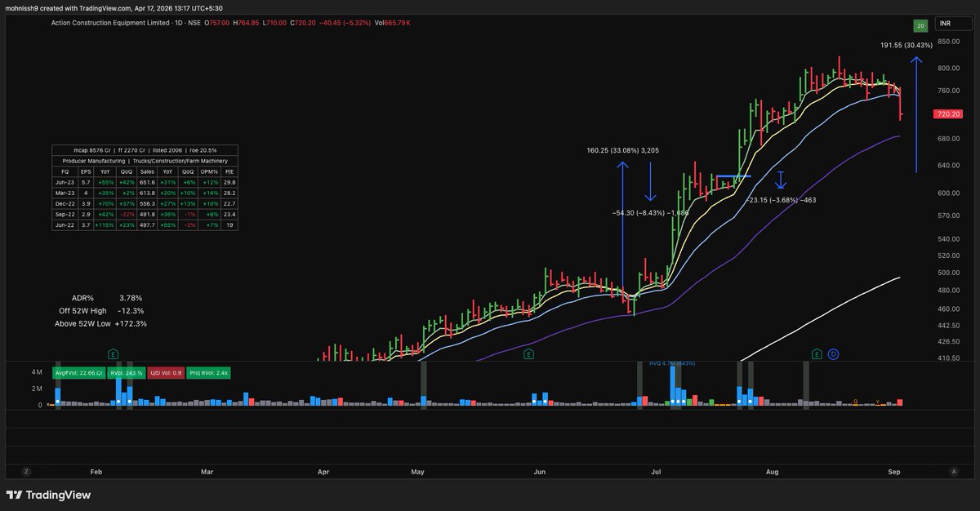
Task: Click the Feb label on time axis
Action: click(x=96, y=472)
